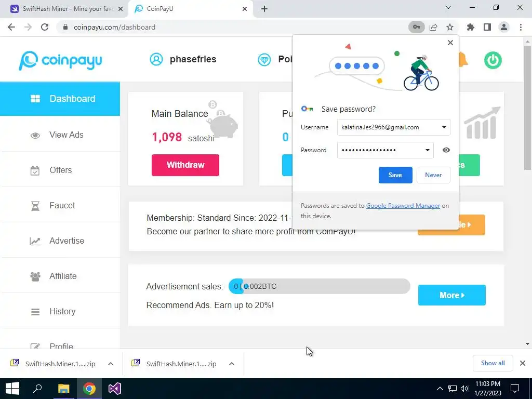
Task: Toggle the Chrome side panel icon
Action: pos(487,27)
